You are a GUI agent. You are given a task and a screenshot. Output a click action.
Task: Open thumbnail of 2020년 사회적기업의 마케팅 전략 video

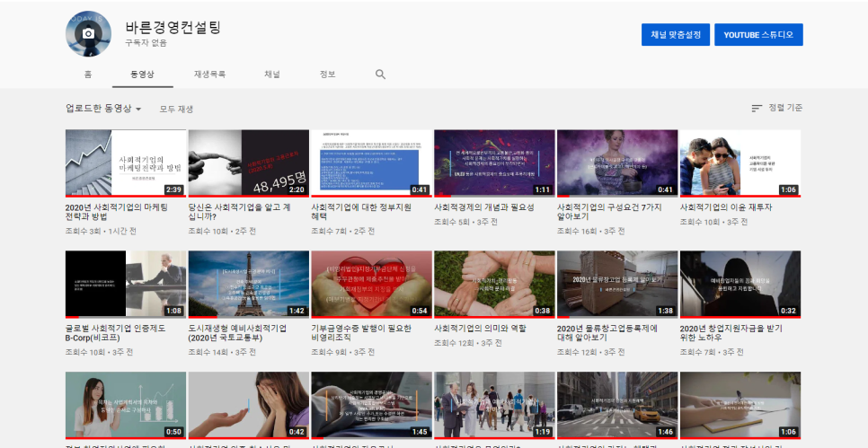click(126, 163)
